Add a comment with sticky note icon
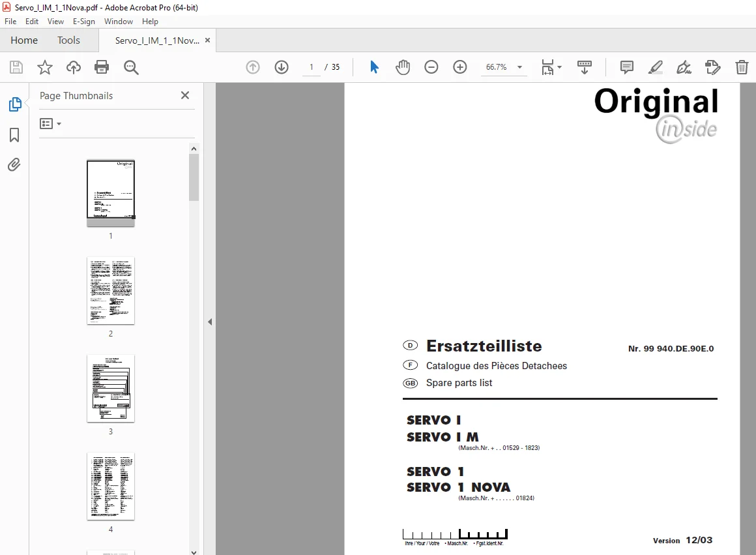 627,67
